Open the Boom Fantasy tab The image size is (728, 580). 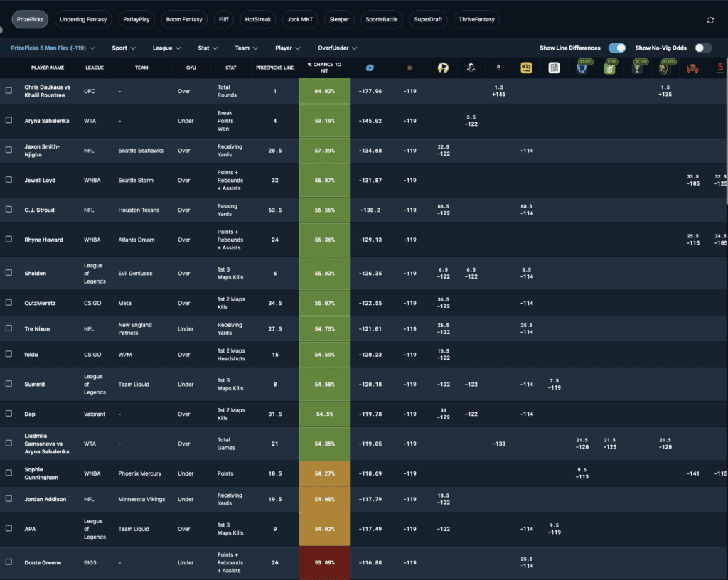(x=184, y=19)
